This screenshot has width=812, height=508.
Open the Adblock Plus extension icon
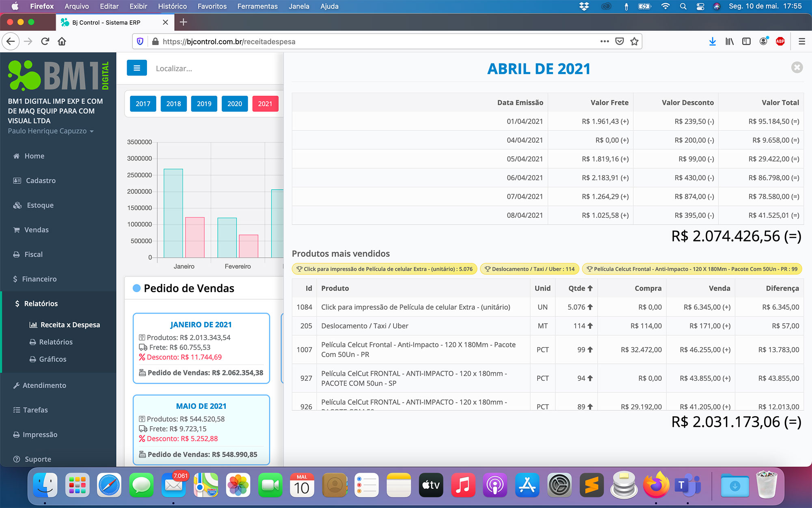pyautogui.click(x=780, y=41)
